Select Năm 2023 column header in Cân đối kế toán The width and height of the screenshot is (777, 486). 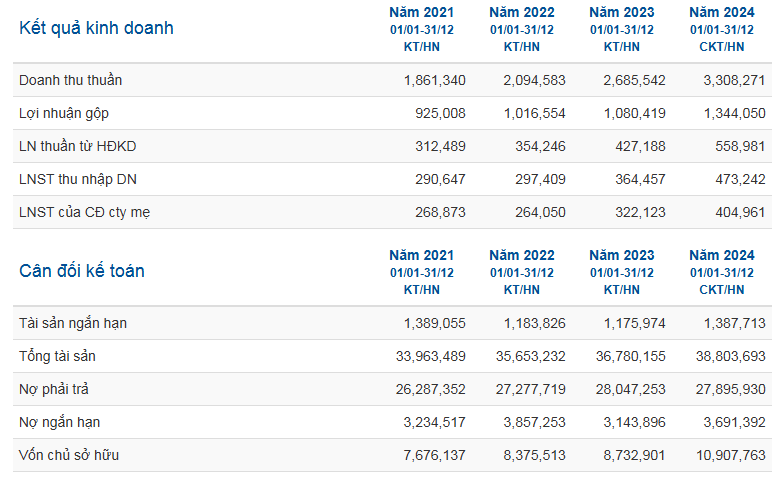click(x=621, y=256)
